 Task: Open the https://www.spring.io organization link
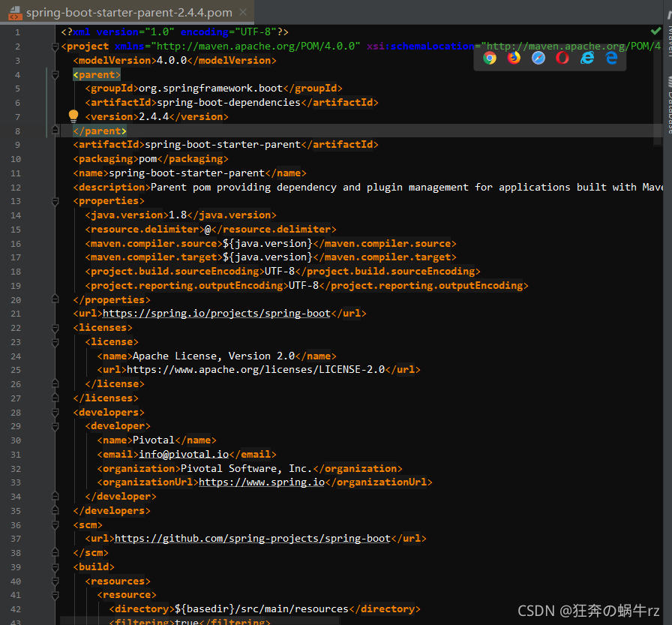point(262,482)
